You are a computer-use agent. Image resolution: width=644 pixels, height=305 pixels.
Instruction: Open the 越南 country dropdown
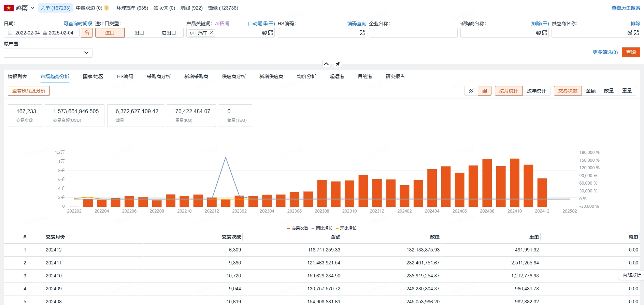point(25,8)
